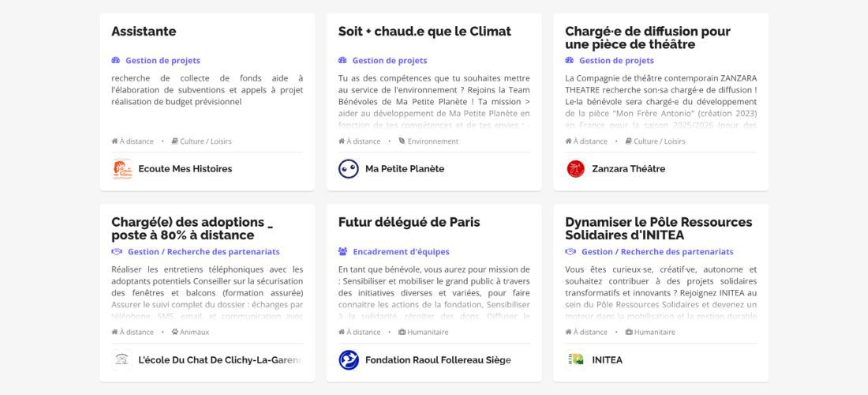Click the Ecoute Mes Histoires logo
Viewport: 868px width, 395px height.
122,169
